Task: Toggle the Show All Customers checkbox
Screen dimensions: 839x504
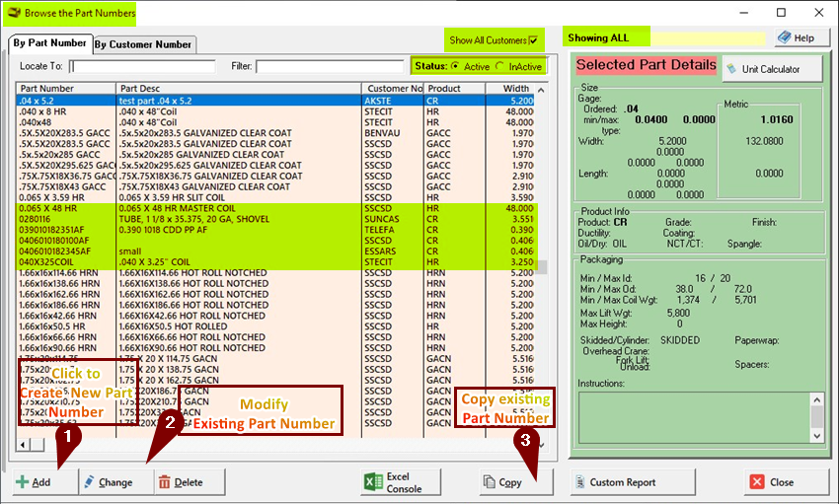Action: tap(534, 40)
